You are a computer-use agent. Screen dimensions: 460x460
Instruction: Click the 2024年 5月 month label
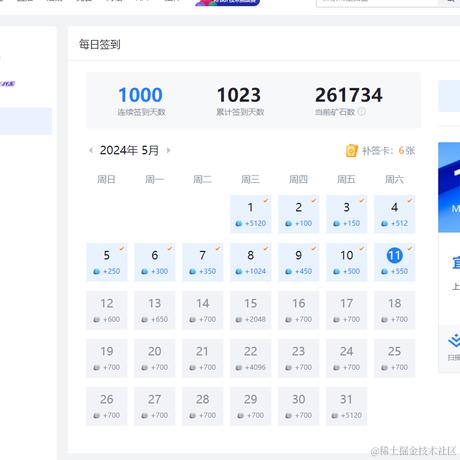pyautogui.click(x=129, y=150)
